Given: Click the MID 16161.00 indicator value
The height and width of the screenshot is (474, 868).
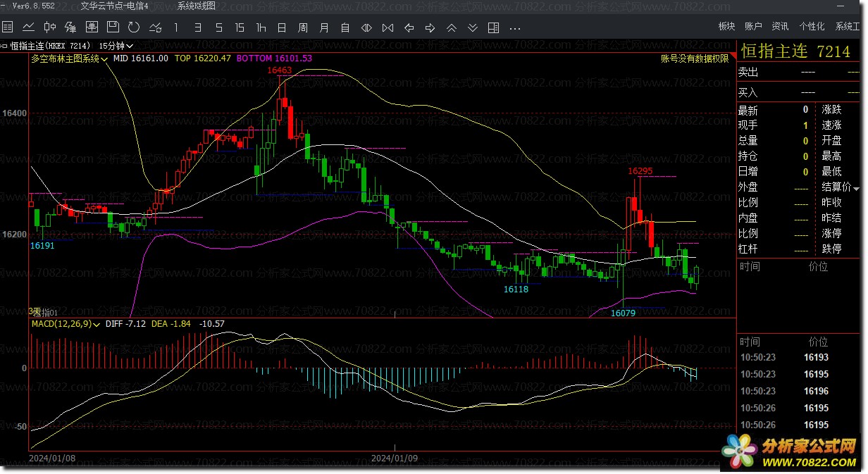Looking at the screenshot, I should (x=141, y=58).
